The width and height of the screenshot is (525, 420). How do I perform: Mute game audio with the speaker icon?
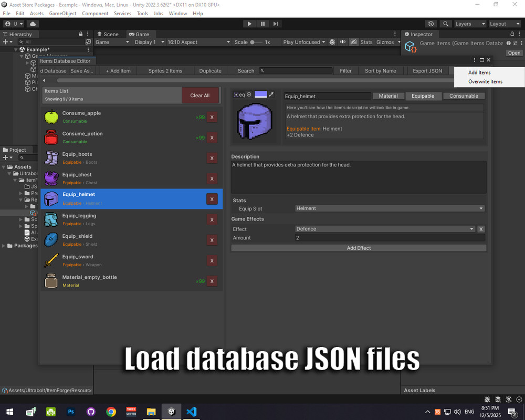tap(343, 42)
